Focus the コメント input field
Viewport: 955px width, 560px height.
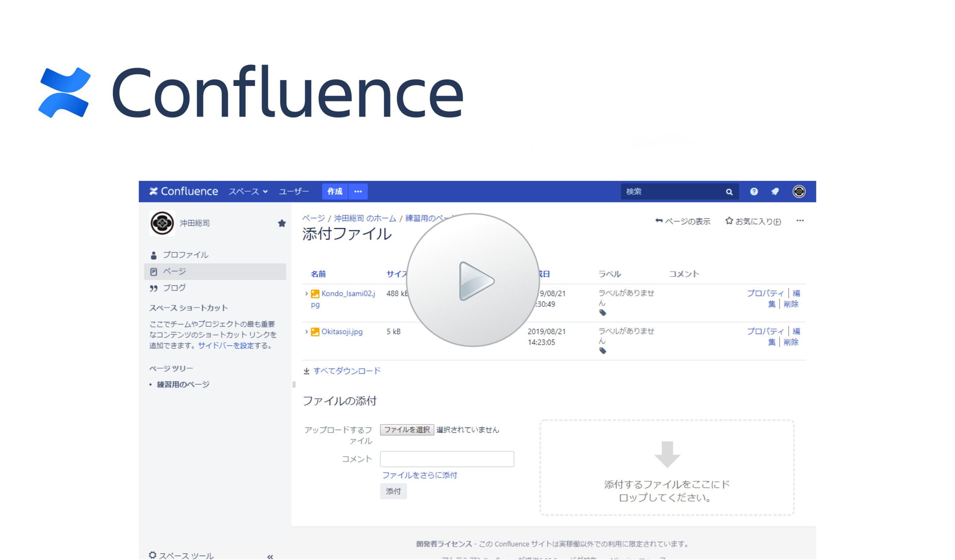click(x=447, y=459)
